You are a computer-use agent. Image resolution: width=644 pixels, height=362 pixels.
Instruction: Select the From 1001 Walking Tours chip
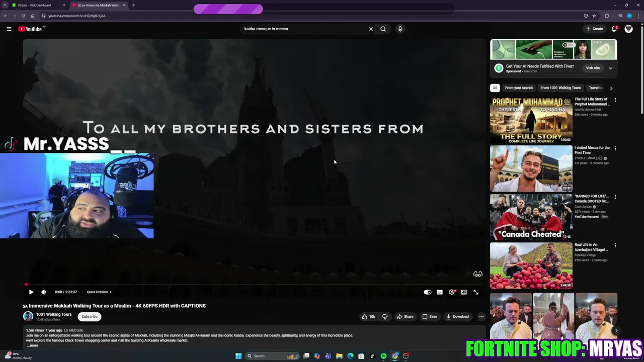tap(560, 88)
